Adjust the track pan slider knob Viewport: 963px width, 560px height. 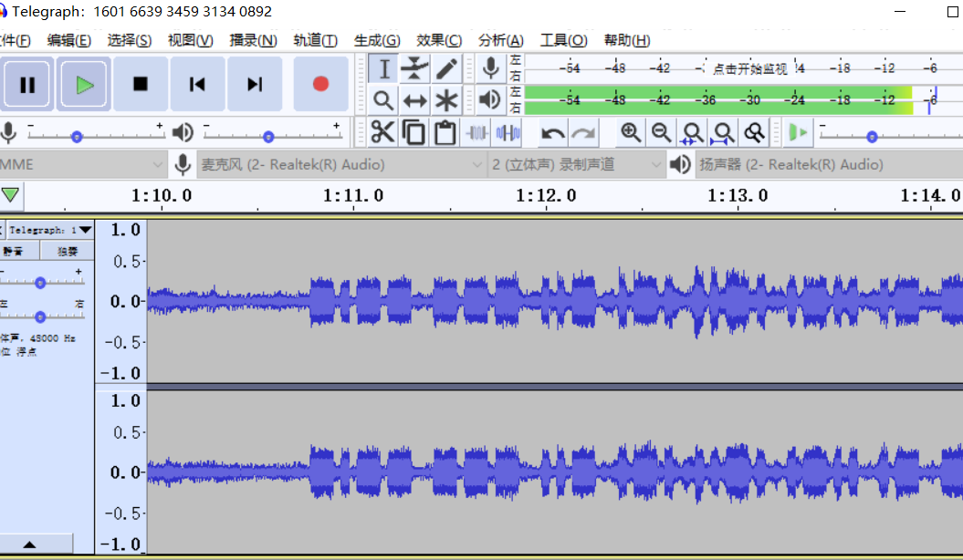(40, 316)
